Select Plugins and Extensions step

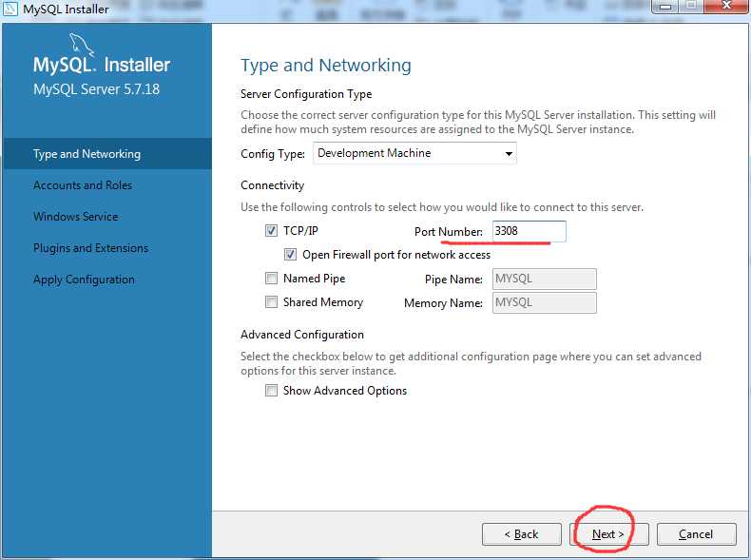tap(91, 248)
